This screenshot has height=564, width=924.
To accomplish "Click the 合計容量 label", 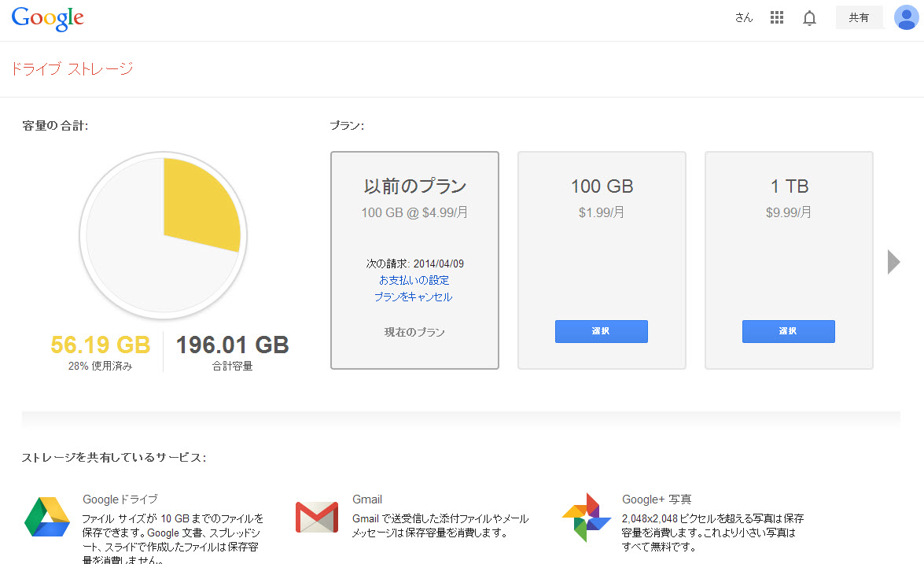I will [x=232, y=366].
